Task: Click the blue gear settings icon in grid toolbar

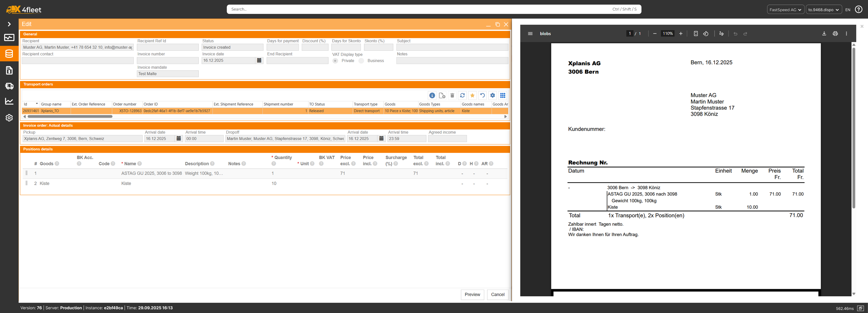Action: tap(492, 96)
